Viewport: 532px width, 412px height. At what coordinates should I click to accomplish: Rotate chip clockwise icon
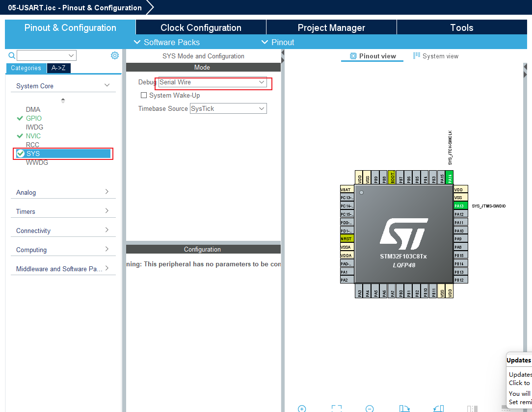[404, 409]
